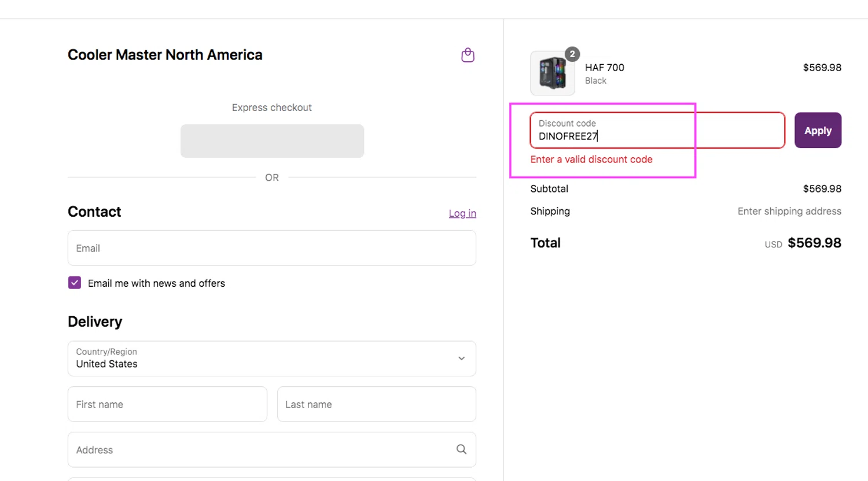Uncheck Email me with news and offers
The height and width of the screenshot is (481, 868).
[75, 283]
